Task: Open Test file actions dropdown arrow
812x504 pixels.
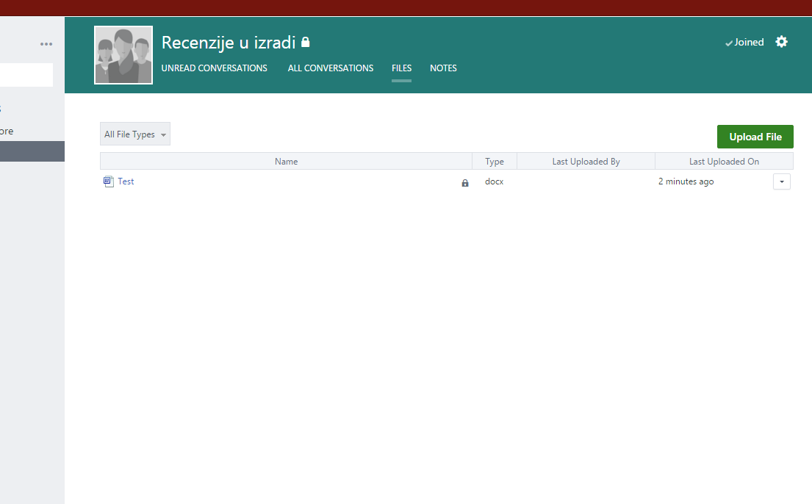Action: click(x=781, y=181)
